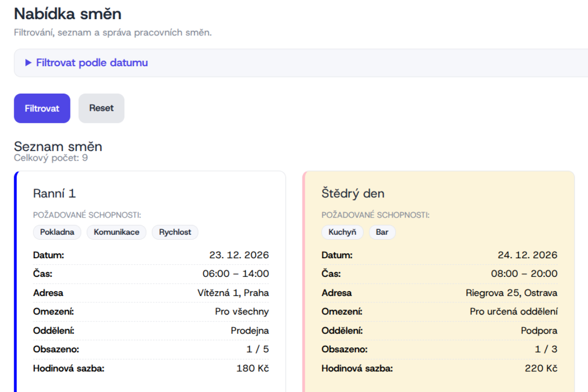
Task: Click the address Vítězná 1, Praha
Action: tap(233, 293)
